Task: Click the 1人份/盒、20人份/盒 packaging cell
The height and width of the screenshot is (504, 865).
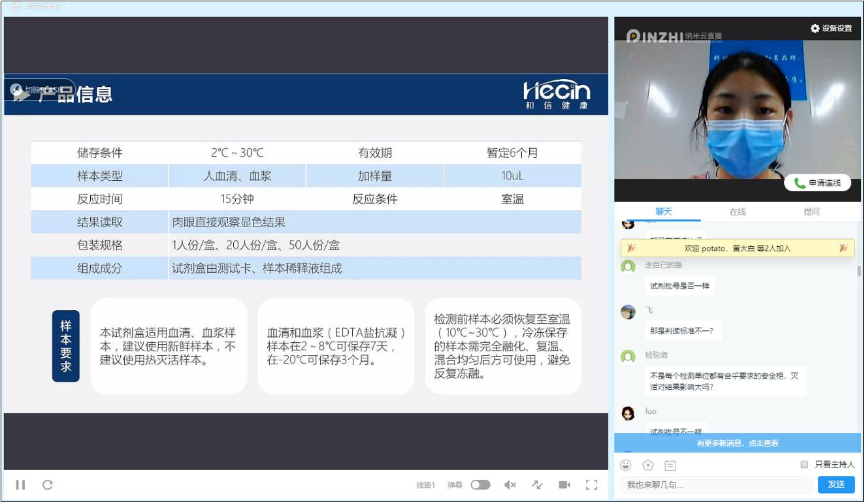Action: click(375, 245)
